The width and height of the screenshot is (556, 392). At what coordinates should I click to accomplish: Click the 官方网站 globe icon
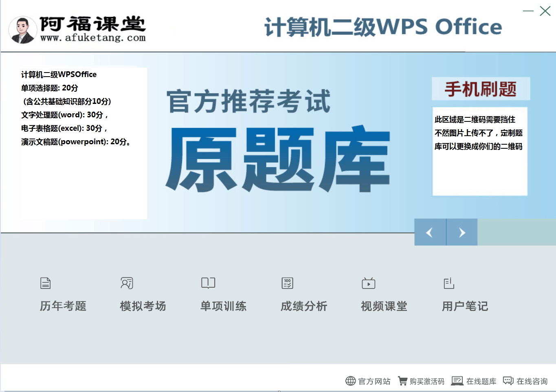click(351, 381)
